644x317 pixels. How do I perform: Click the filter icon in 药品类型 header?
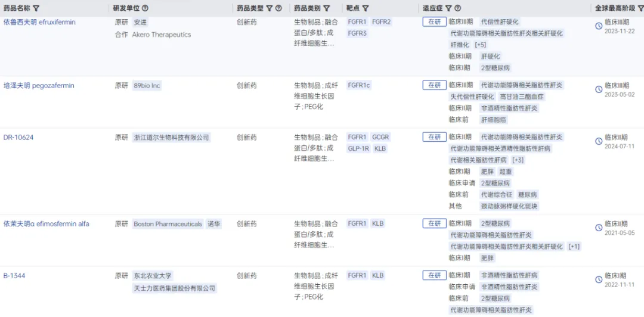[x=269, y=8]
